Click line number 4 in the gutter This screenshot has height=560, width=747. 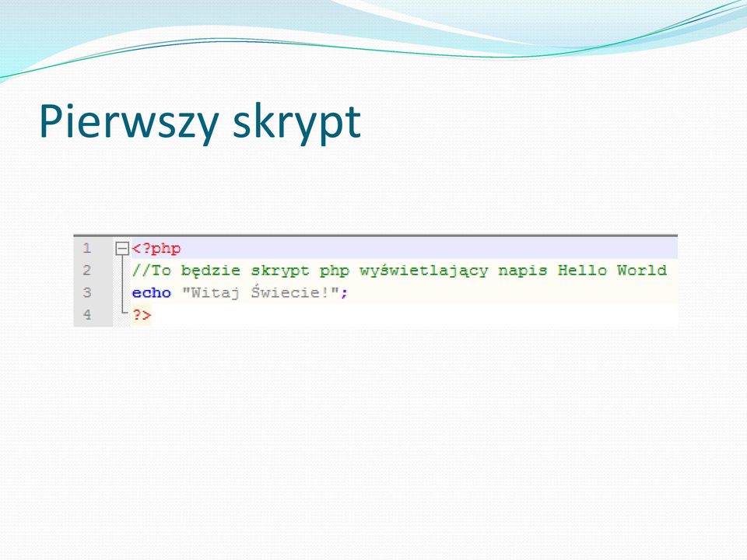(x=86, y=315)
